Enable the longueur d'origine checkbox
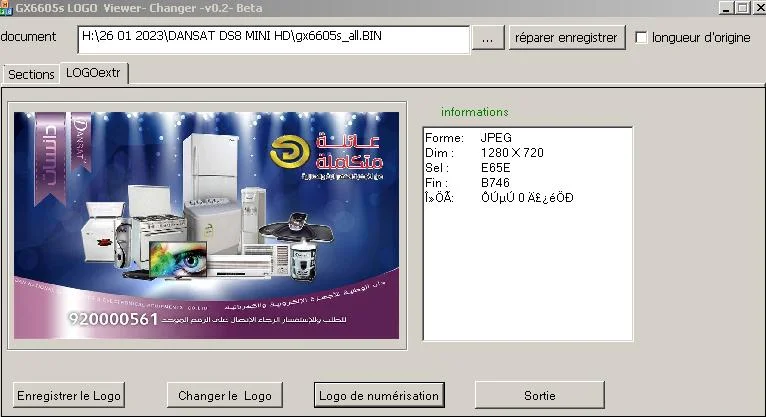Screen dimensions: 766x417 coord(641,37)
